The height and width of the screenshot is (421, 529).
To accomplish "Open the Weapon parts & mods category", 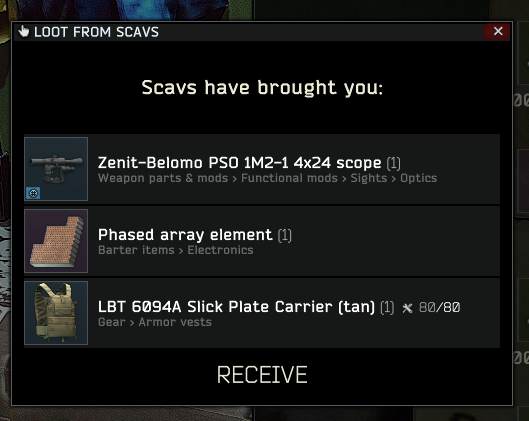I will [x=163, y=178].
